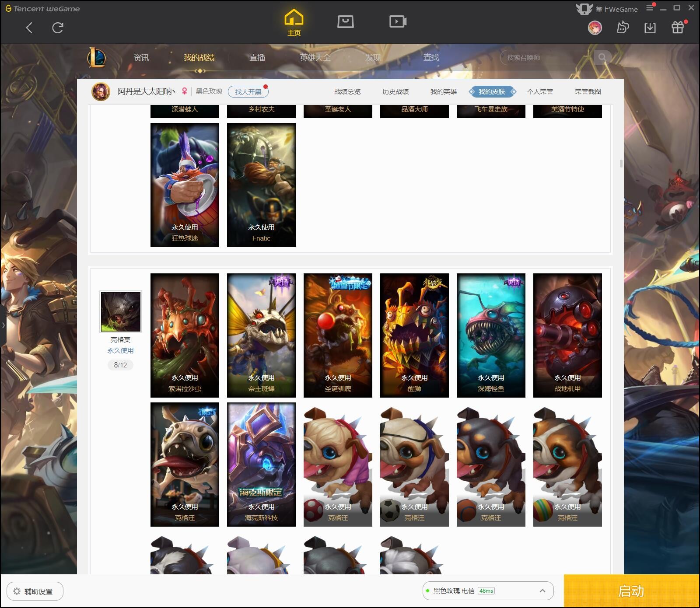
Task: Click the summoner profile avatar
Action: click(101, 91)
